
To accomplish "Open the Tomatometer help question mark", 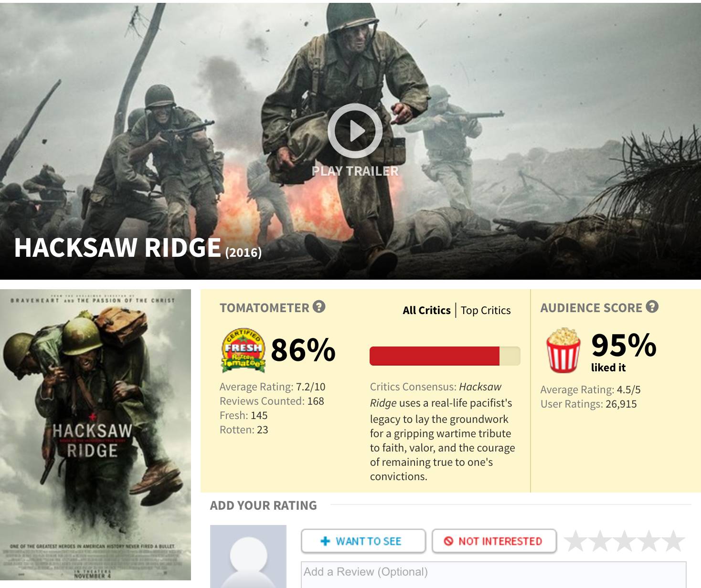I will 319,307.
